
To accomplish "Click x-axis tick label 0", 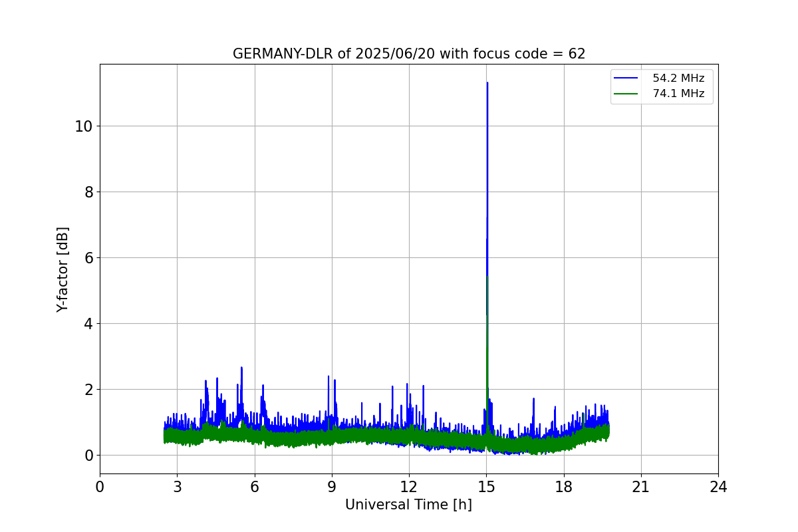I will pos(100,487).
